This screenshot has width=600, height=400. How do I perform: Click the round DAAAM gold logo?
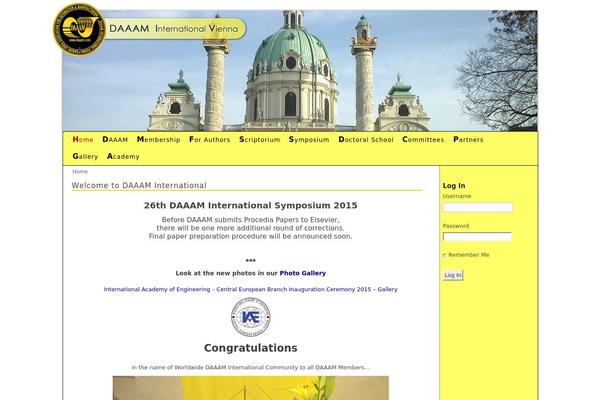(x=79, y=29)
